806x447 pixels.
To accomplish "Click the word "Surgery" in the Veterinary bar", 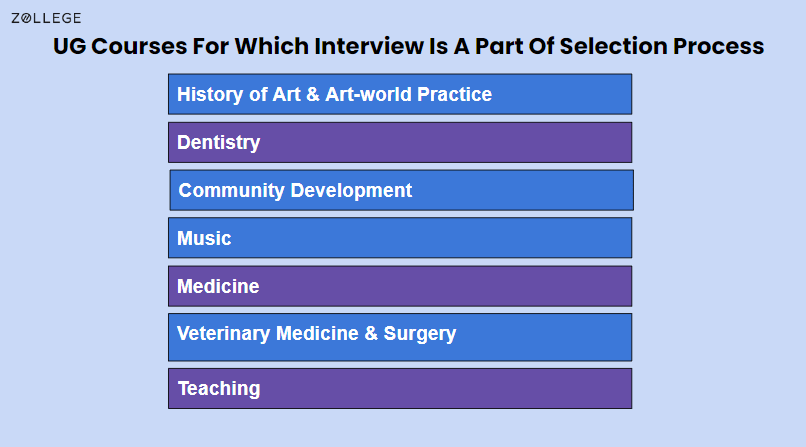I will [x=421, y=333].
